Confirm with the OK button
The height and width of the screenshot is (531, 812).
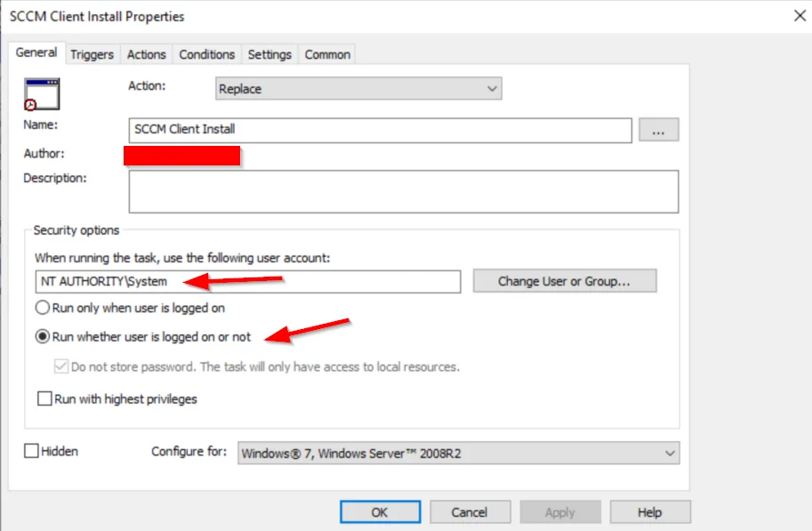380,511
